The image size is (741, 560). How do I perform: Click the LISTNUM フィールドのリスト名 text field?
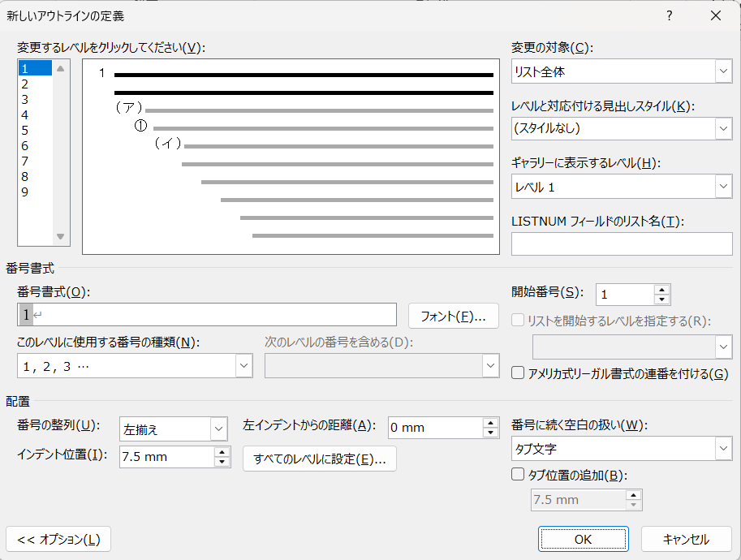click(622, 243)
